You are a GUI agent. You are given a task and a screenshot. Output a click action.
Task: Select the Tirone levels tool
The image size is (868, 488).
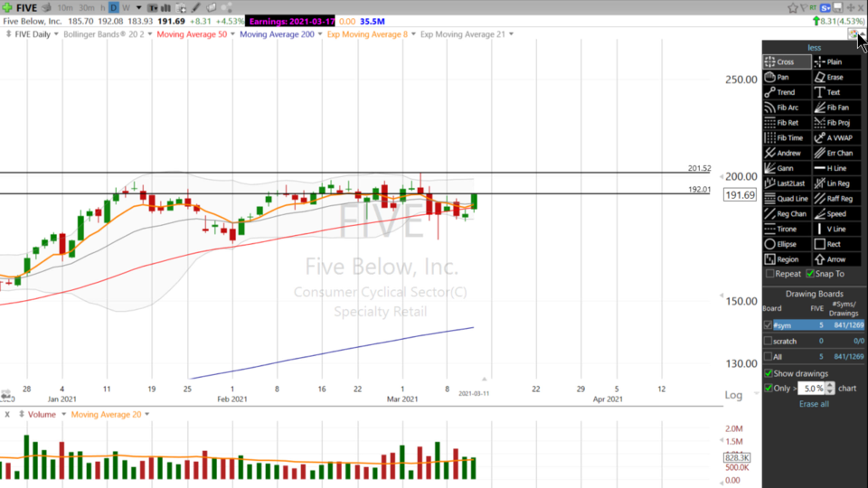pyautogui.click(x=787, y=229)
